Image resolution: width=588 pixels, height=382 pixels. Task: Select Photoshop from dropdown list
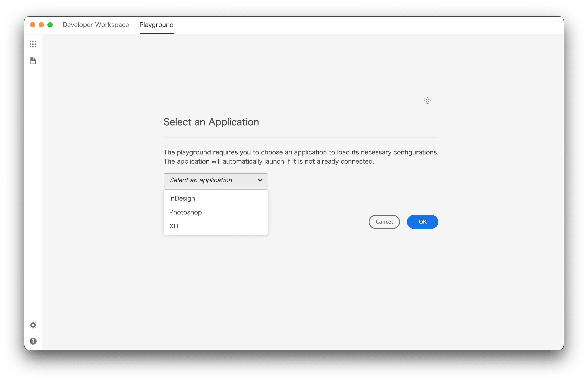click(185, 212)
